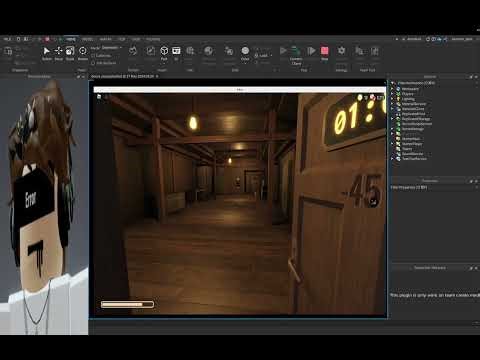The image size is (480, 360).
Task: Close the open place document tab
Action: pyautogui.click(x=157, y=76)
